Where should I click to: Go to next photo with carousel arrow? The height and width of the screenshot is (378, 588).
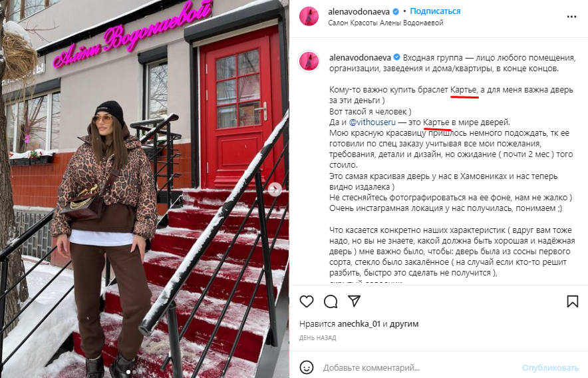(275, 189)
